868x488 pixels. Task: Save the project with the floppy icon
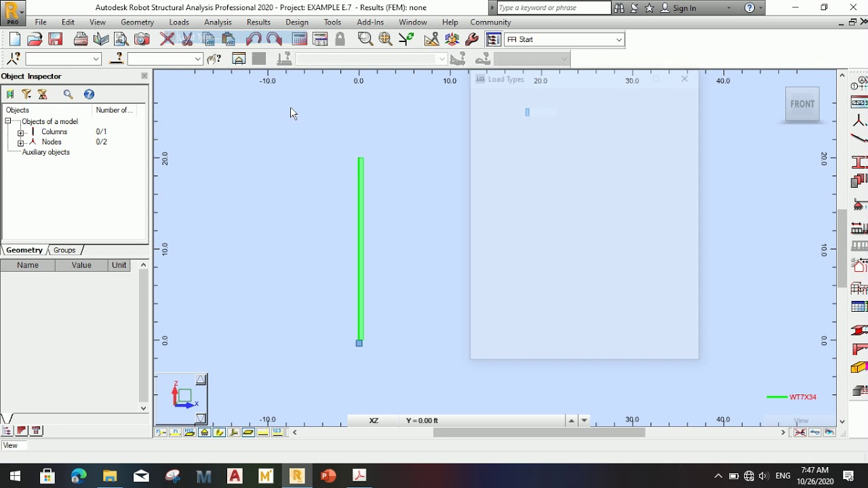(56, 39)
